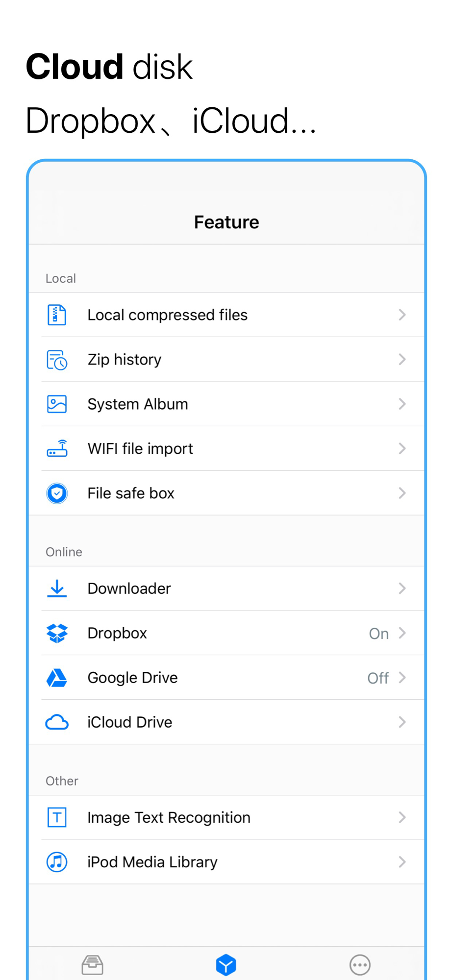
Task: Expand Zip history chevron
Action: [x=402, y=360]
